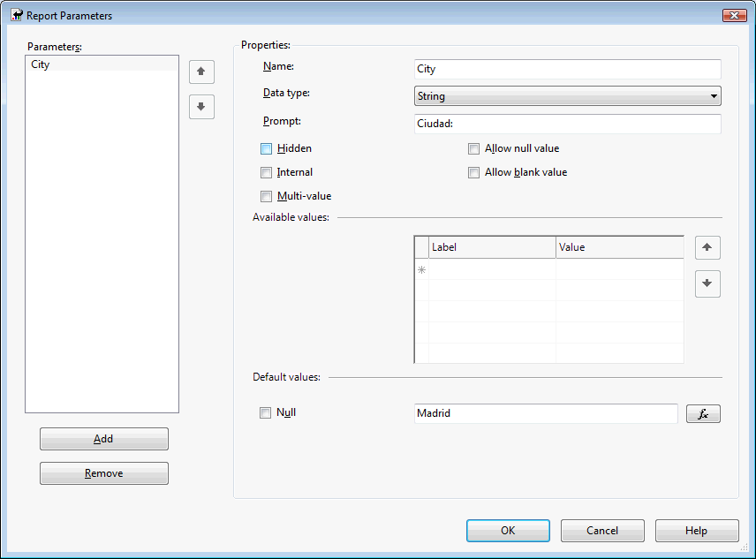
Task: Select City in the Parameters list
Action: pos(41,64)
